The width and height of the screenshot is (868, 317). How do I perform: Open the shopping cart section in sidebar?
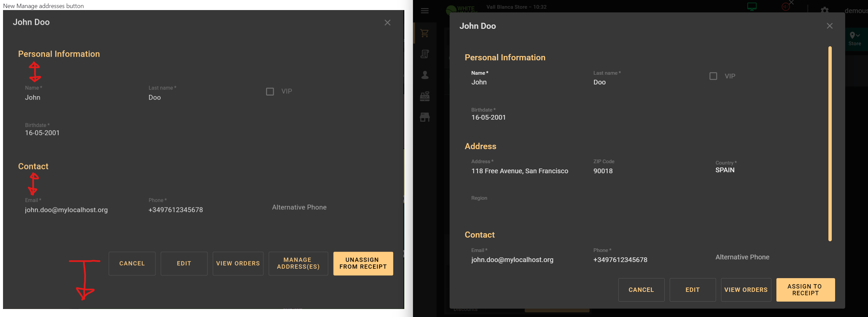tap(424, 33)
